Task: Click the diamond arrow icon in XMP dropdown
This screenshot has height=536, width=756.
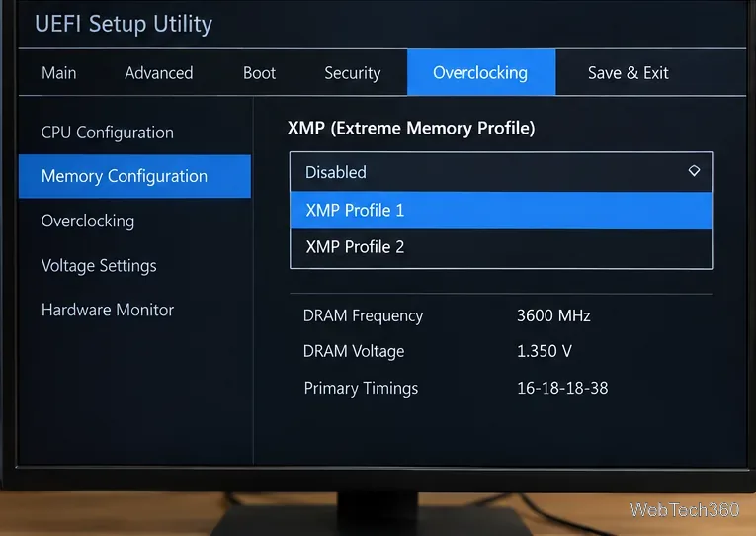Action: [x=694, y=171]
